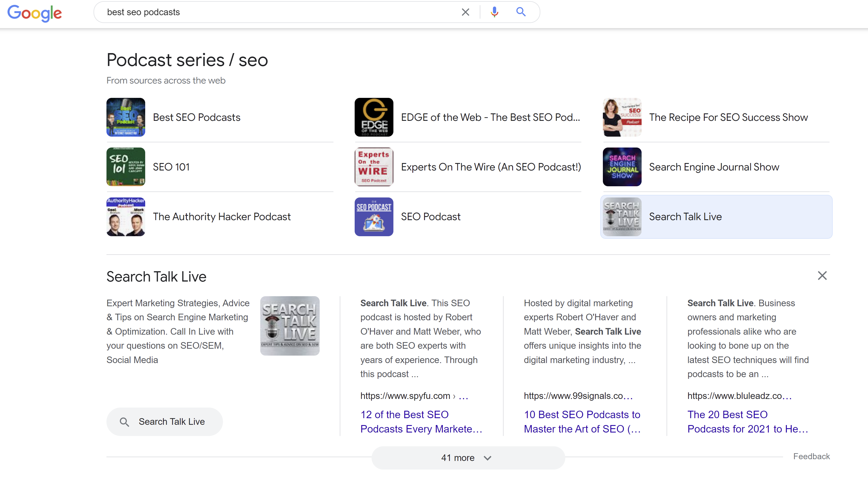Click the blue magnifier search icon
This screenshot has width=868, height=477.
click(521, 12)
